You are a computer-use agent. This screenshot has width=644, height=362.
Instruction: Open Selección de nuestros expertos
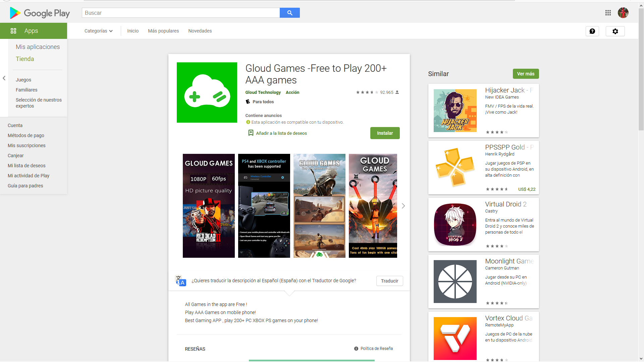[39, 103]
